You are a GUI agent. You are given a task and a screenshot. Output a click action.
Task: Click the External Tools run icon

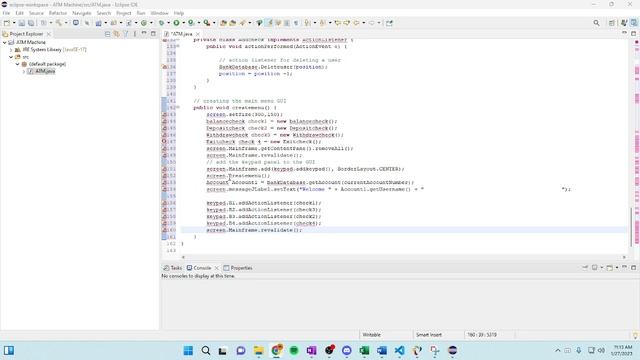pyautogui.click(x=207, y=23)
